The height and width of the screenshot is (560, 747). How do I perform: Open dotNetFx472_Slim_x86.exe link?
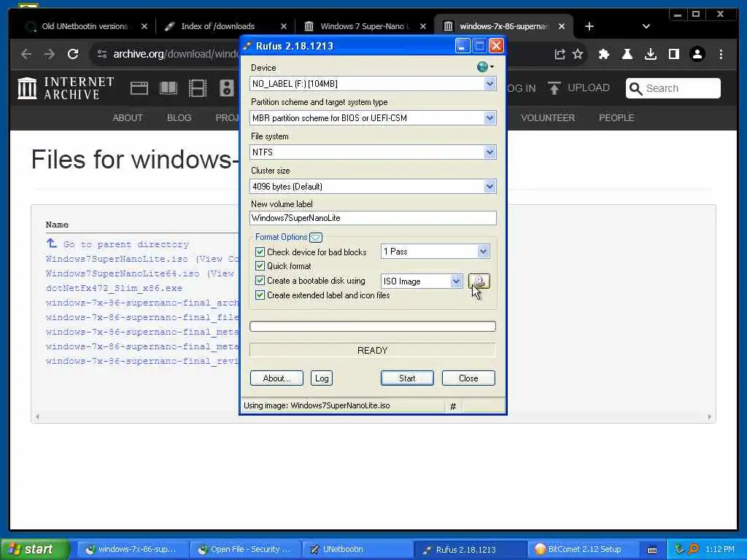(x=114, y=288)
